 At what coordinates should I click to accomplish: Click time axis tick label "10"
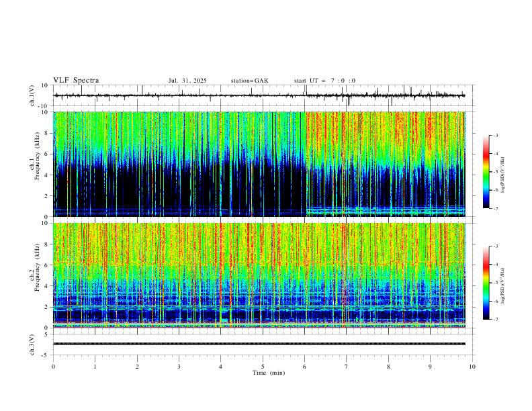472,367
